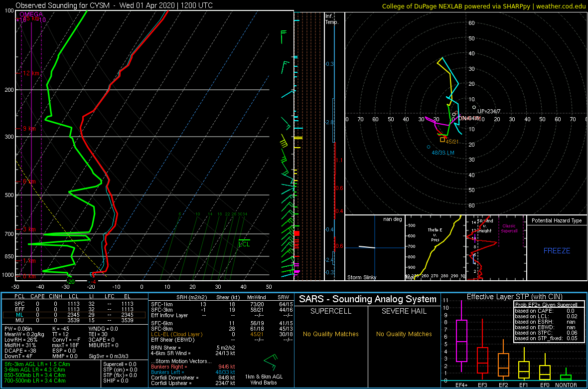Click 'Corfidi Upshear = 234/7 kt'
Viewport: 588px width, 389px height.
(193, 383)
